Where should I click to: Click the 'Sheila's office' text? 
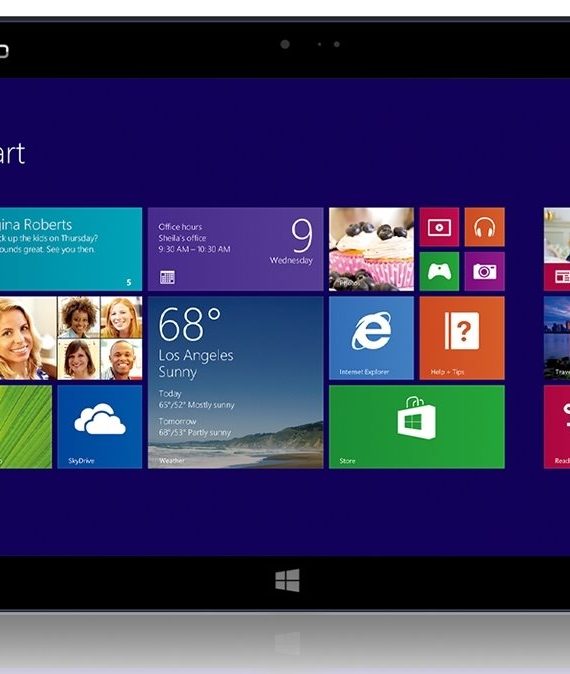pos(182,238)
